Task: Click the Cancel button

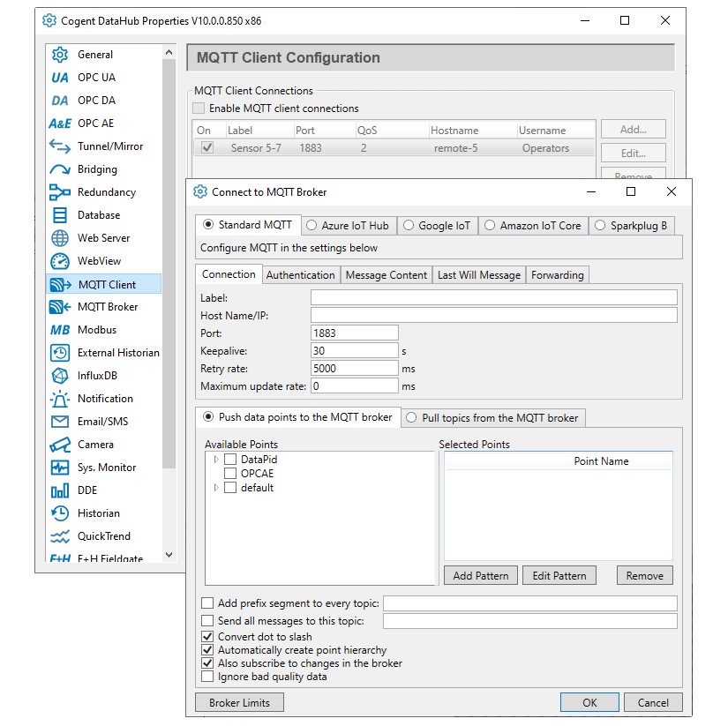Action: [x=653, y=703]
